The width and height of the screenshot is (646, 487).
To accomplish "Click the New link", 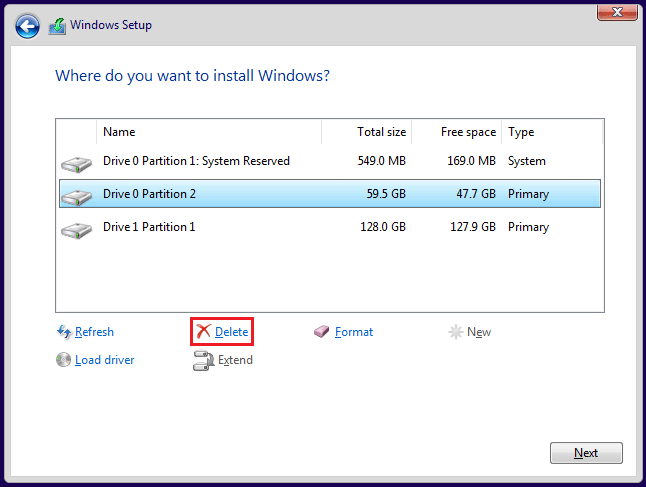I will click(479, 332).
